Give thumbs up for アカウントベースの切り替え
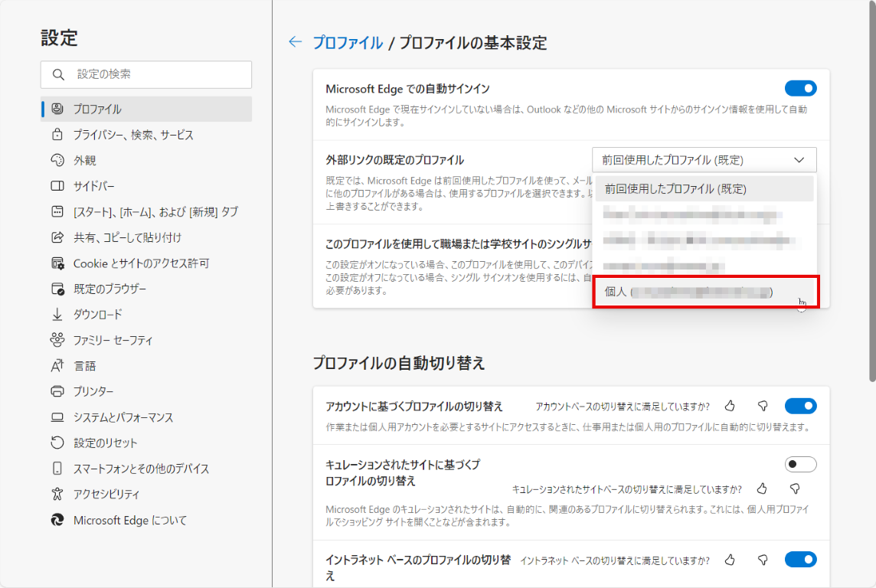The image size is (876, 588). (730, 406)
